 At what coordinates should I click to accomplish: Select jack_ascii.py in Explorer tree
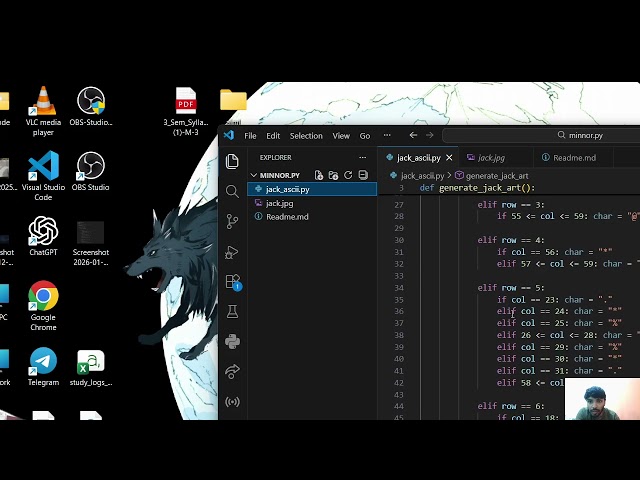click(312, 189)
